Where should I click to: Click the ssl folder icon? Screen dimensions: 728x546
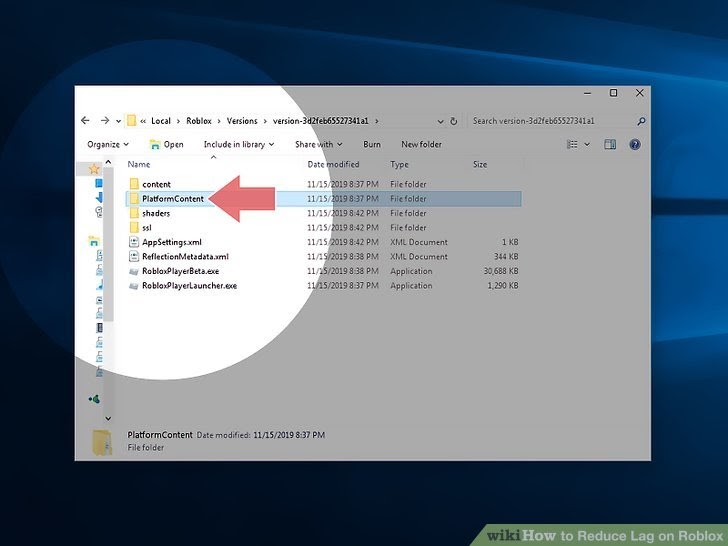pyautogui.click(x=134, y=228)
